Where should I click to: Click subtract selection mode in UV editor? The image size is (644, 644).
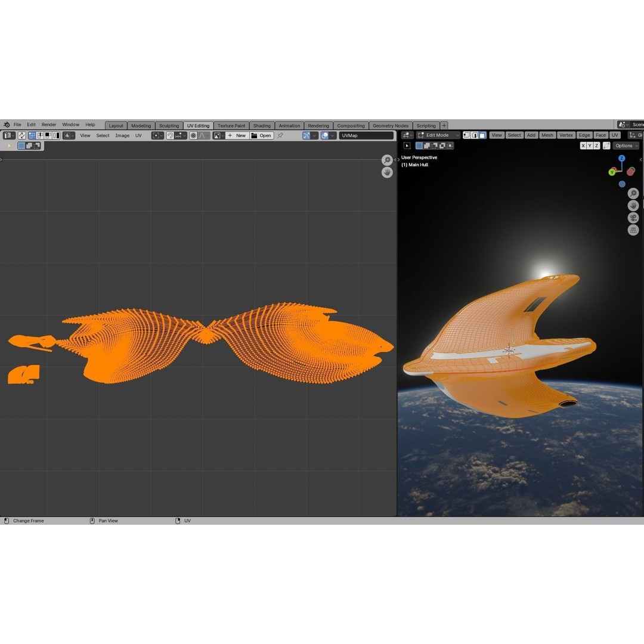point(37,145)
